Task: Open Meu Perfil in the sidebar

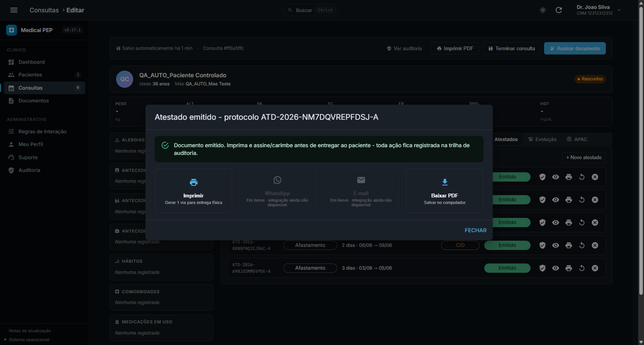Action: click(44, 144)
